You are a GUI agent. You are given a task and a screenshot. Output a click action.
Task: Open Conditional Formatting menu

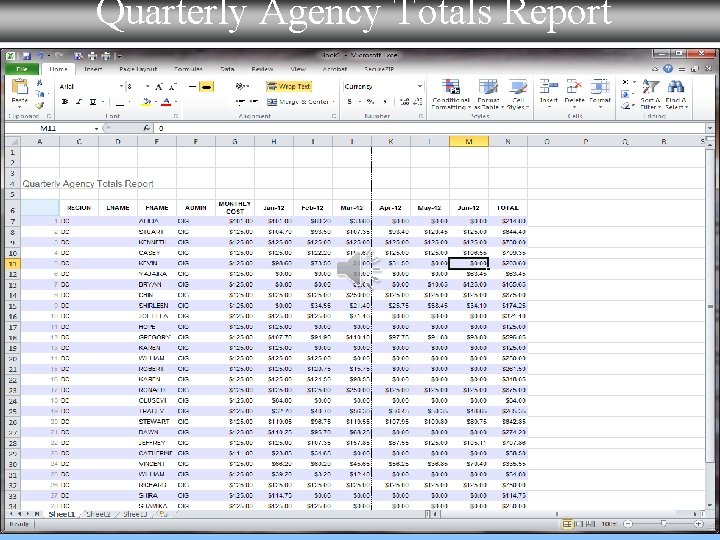tap(451, 94)
